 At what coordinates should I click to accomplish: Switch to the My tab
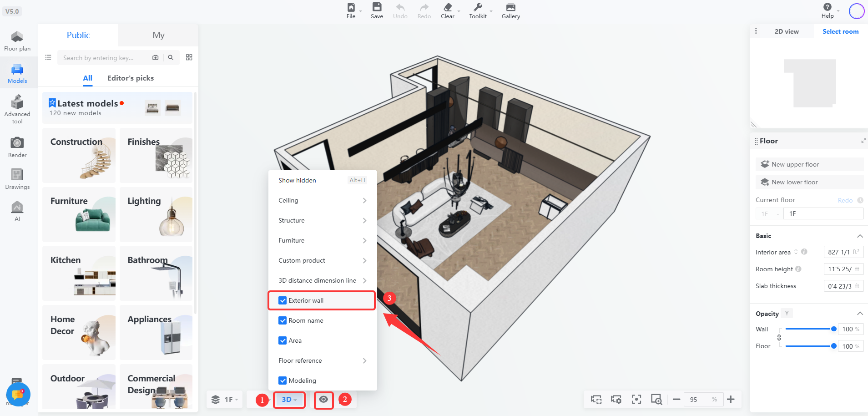coord(158,35)
